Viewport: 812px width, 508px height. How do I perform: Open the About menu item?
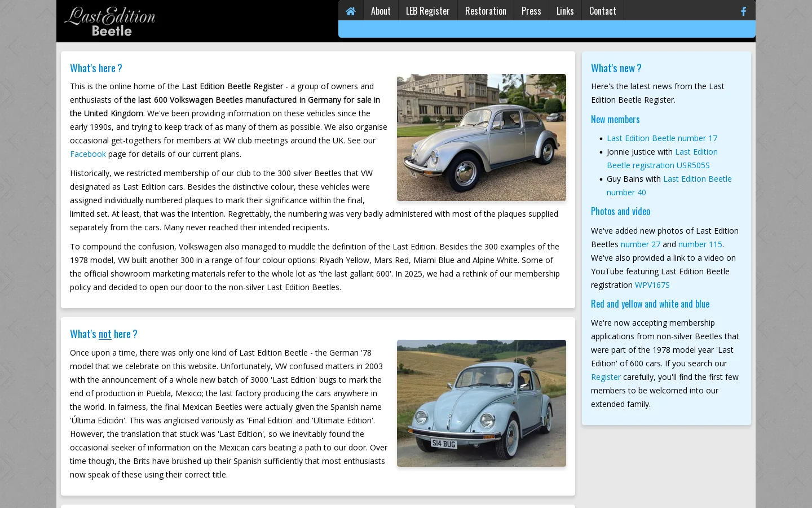click(381, 11)
